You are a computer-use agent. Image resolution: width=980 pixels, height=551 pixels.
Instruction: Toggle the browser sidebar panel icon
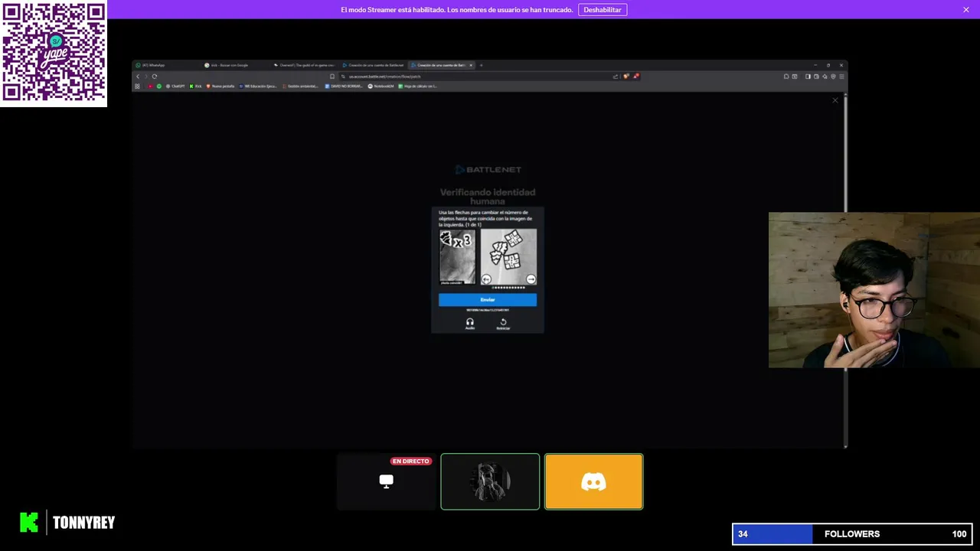(x=808, y=77)
